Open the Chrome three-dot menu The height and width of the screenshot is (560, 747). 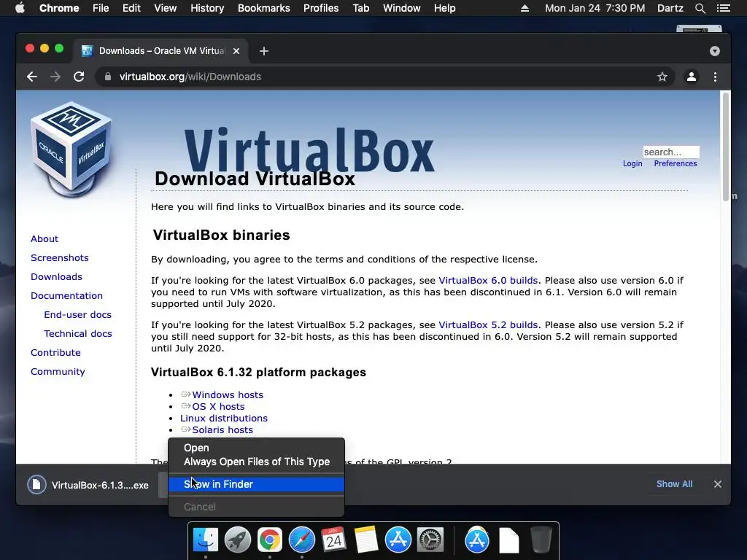click(x=715, y=77)
